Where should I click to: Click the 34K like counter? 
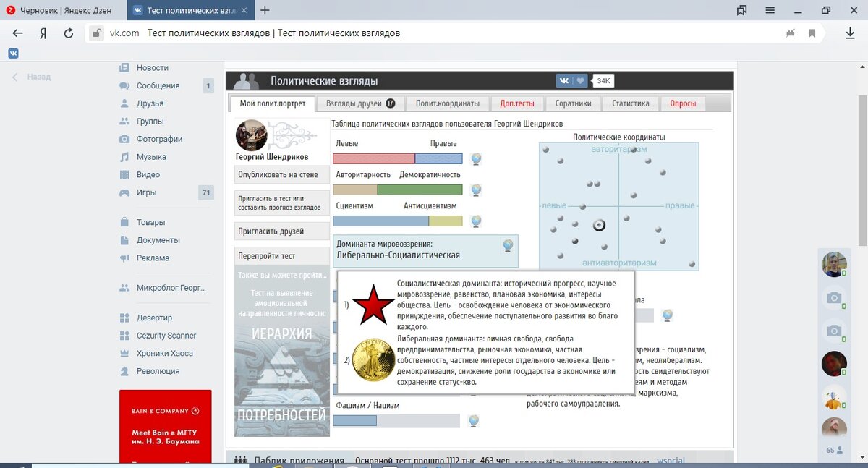pos(603,81)
